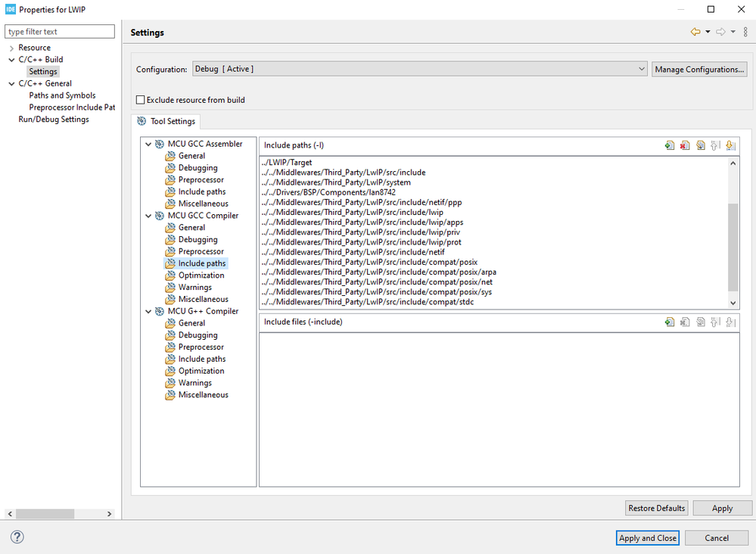Delete selected include path entry
This screenshot has height=554, width=756.
coord(685,145)
